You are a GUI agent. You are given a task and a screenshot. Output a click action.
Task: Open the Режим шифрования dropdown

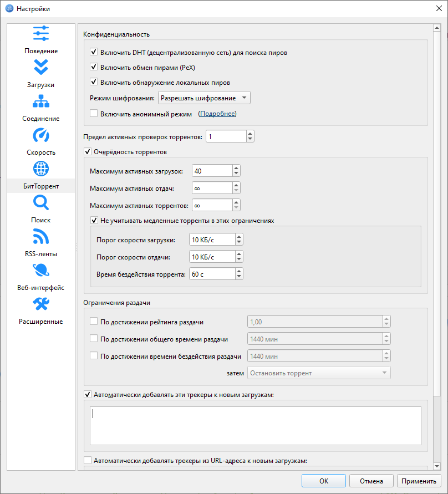[204, 98]
